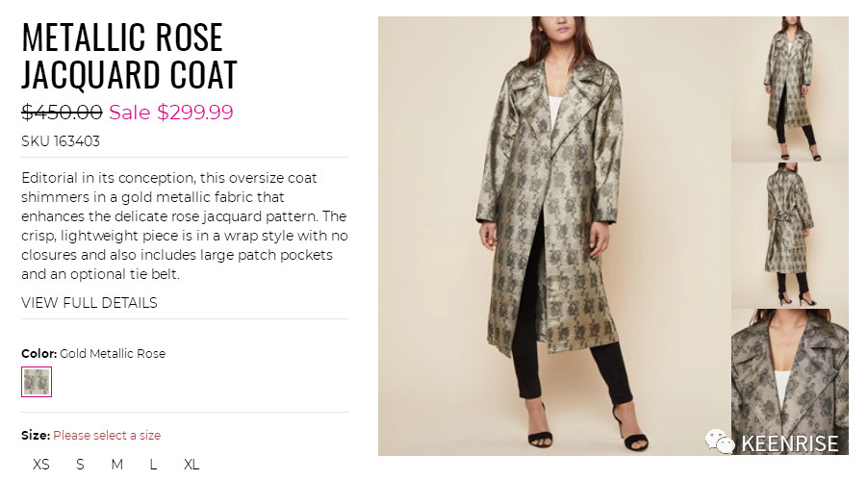The image size is (868, 480).
Task: Pick size L
Action: [x=153, y=465]
